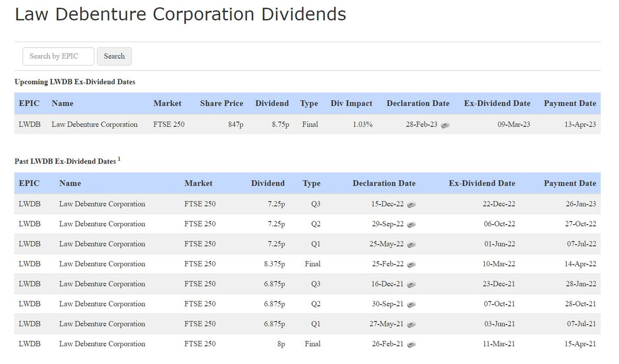Click the 28-Jan-22 payment date

click(581, 284)
